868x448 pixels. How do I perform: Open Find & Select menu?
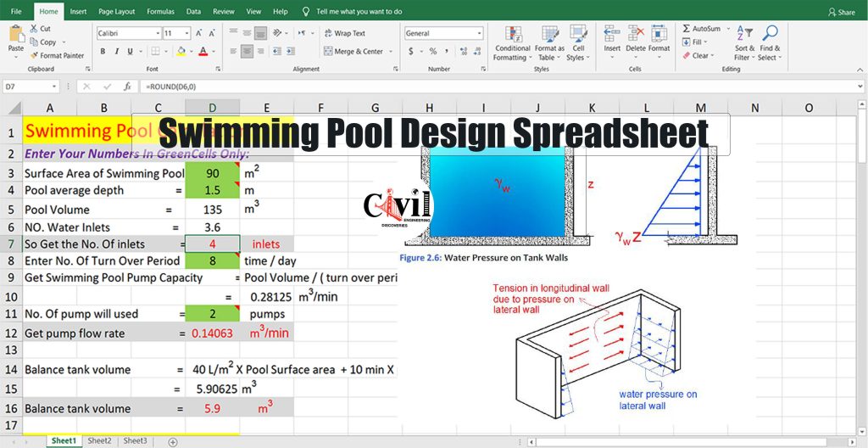770,43
